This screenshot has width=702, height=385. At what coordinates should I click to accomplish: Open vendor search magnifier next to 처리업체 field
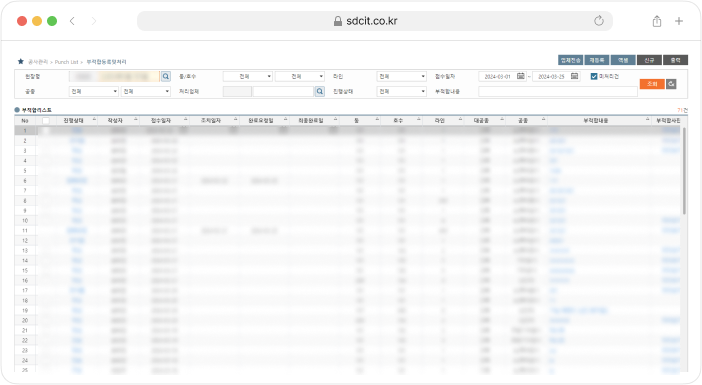(x=320, y=91)
